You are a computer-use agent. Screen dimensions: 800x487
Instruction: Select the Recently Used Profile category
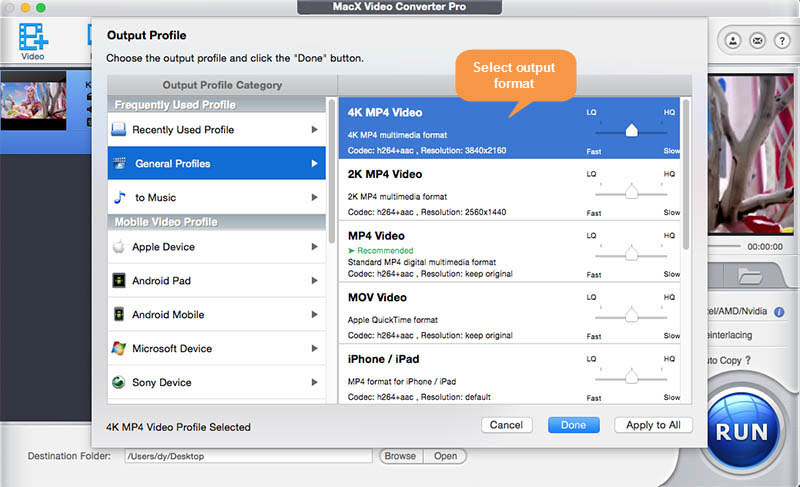pyautogui.click(x=217, y=130)
